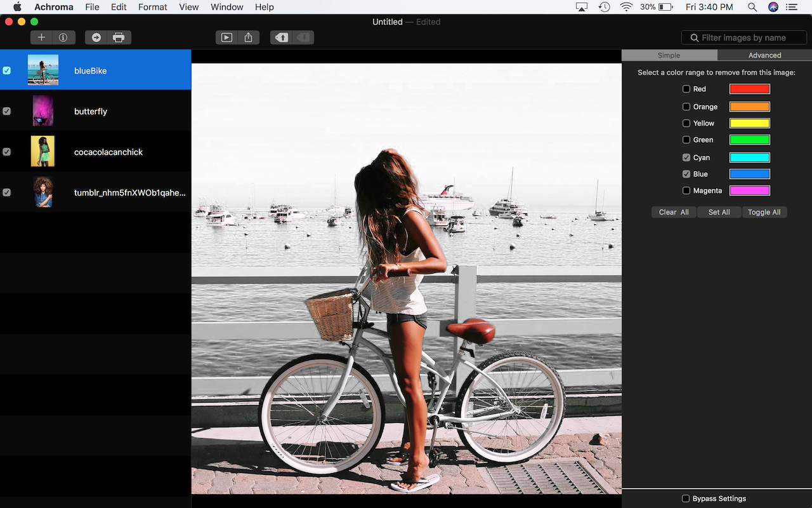The height and width of the screenshot is (508, 812).
Task: Click the upload-arrow tag toolbar icon
Action: (282, 37)
